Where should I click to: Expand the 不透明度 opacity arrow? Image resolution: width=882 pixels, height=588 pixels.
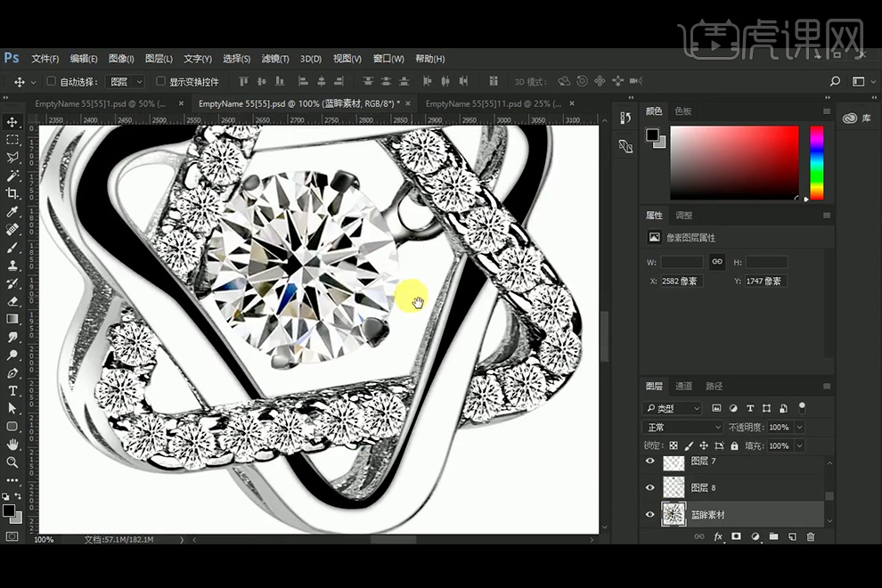click(x=799, y=428)
